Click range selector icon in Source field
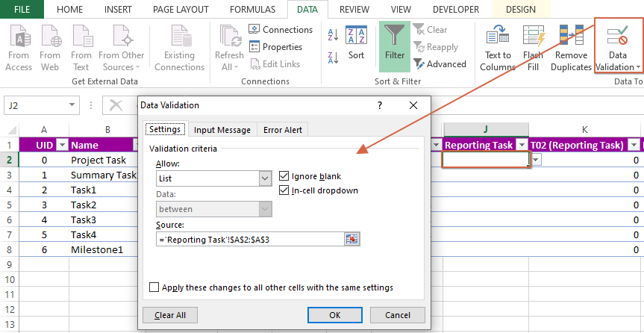The width and height of the screenshot is (644, 333). (351, 239)
